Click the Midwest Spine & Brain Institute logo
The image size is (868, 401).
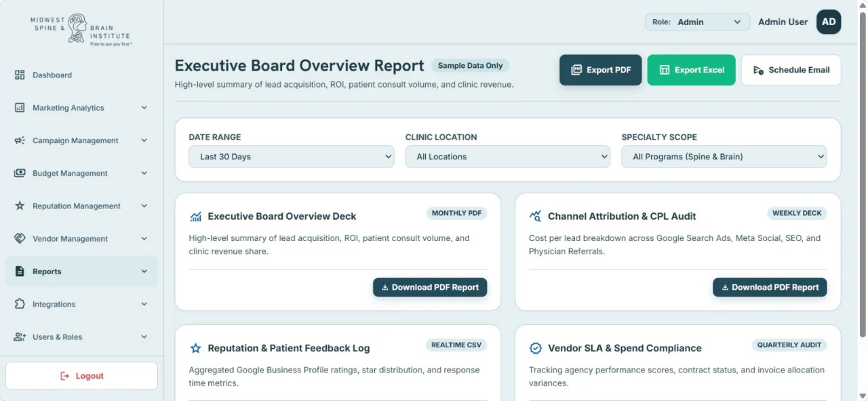pyautogui.click(x=81, y=29)
